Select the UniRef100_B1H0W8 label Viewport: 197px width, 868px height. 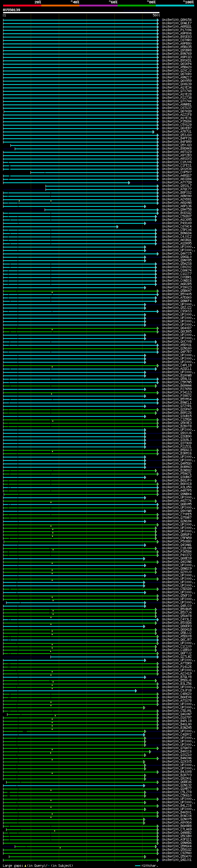[177, 375]
